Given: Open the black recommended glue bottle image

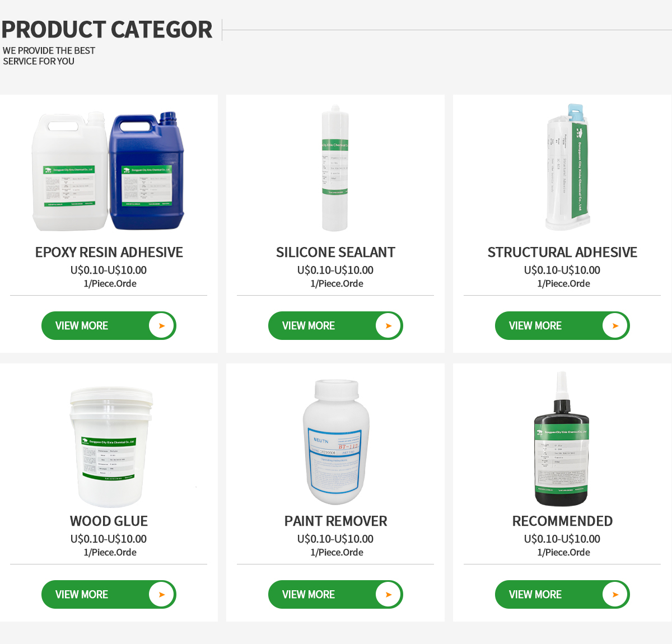Looking at the screenshot, I should tap(562, 439).
